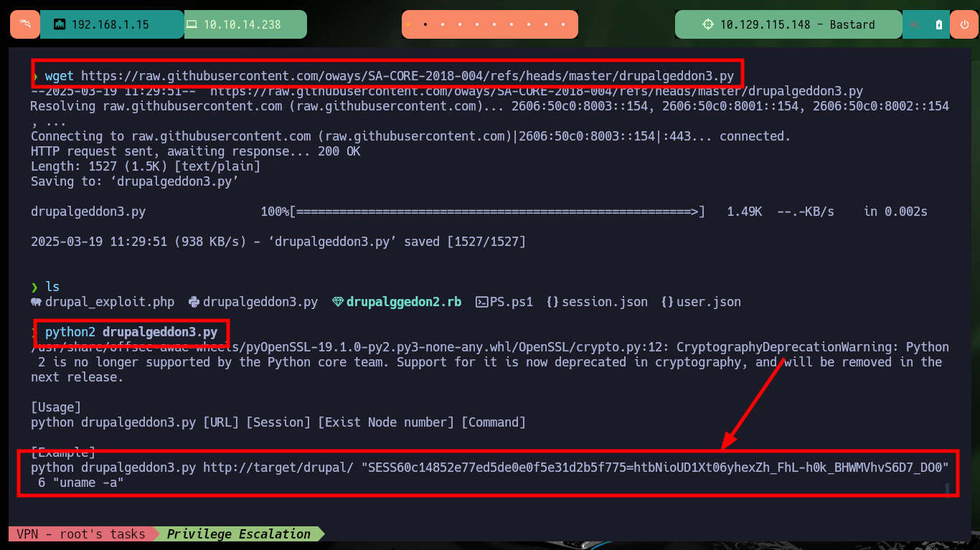Click the python2 drupalgeddon3.py command

pyautogui.click(x=131, y=332)
